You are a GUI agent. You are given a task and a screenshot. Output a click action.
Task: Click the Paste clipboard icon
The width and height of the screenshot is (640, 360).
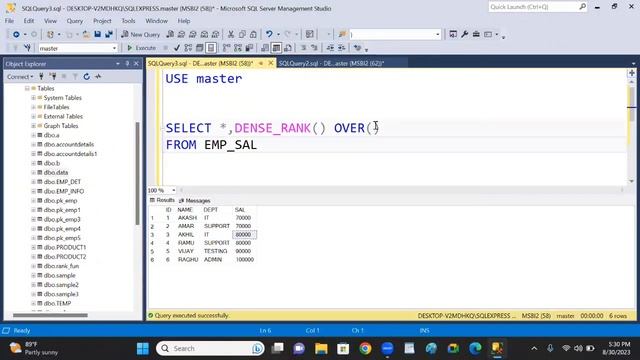point(253,35)
